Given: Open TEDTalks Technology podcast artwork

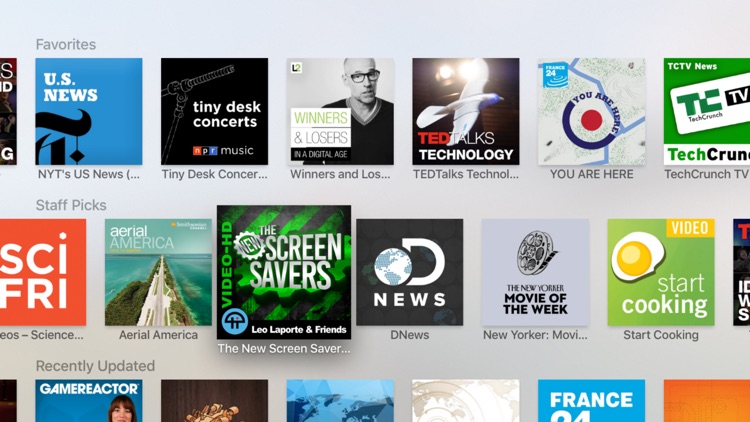Looking at the screenshot, I should (466, 111).
